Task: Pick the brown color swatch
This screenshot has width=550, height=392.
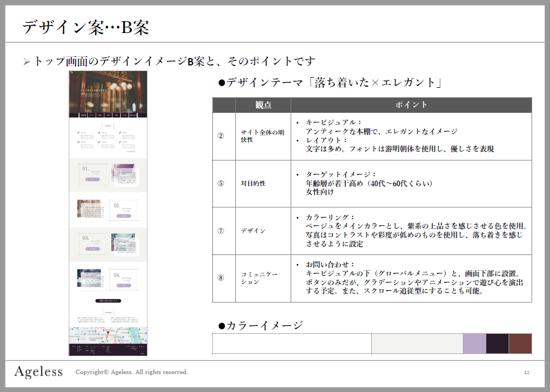Action: [520, 343]
